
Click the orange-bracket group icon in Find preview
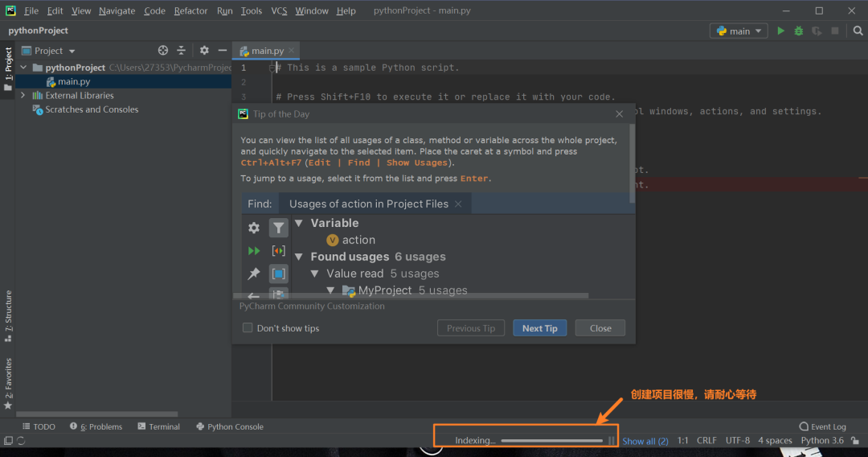coord(278,251)
